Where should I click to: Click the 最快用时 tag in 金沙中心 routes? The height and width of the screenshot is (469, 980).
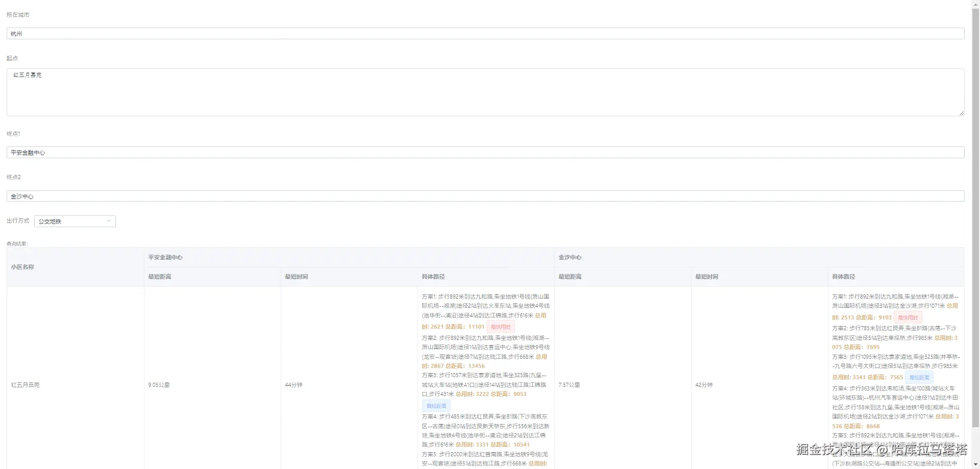pos(908,317)
